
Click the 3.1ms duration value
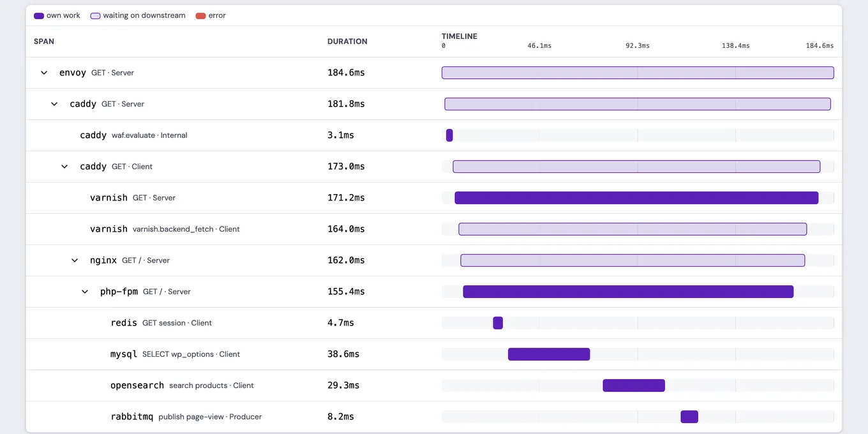pos(341,135)
